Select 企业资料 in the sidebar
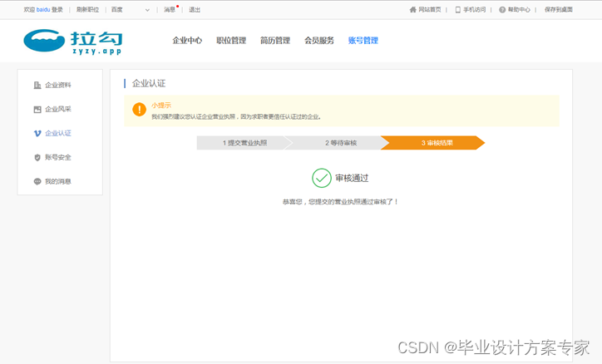This screenshot has width=602, height=364. coord(58,85)
